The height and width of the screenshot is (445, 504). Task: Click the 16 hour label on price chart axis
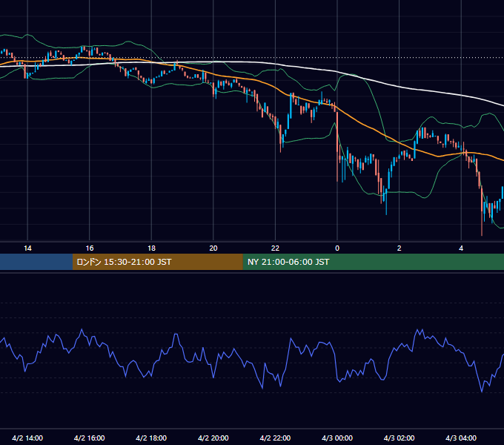(90, 248)
